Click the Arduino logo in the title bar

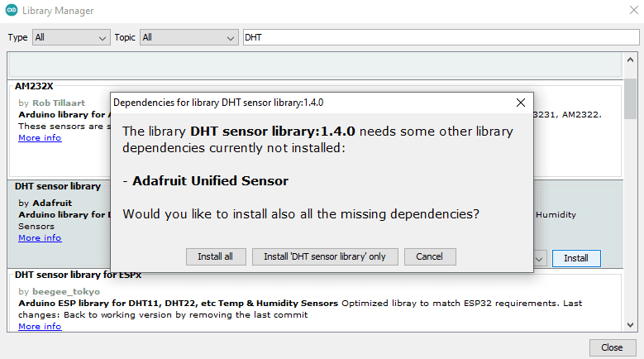tap(11, 11)
